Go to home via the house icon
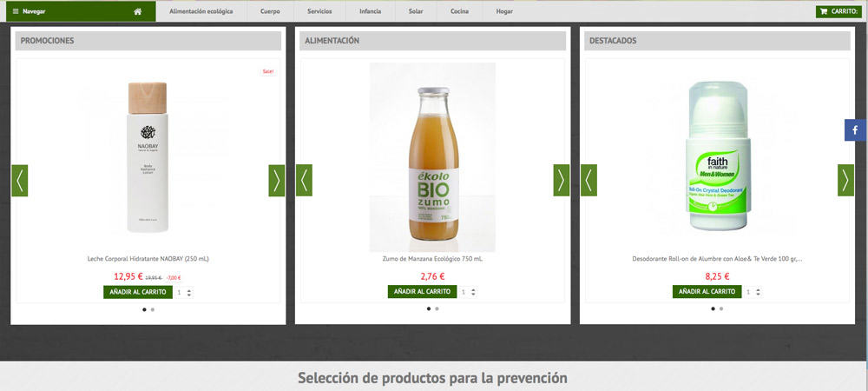 pyautogui.click(x=138, y=11)
